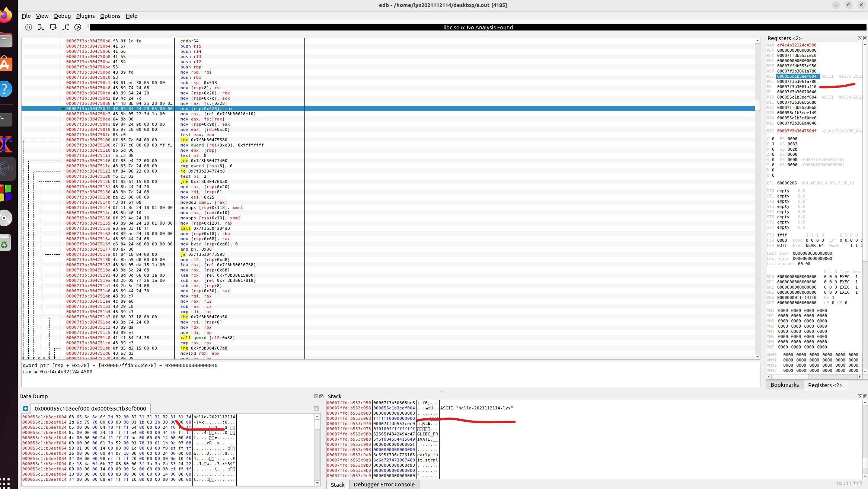Open the Plugins menu

point(85,16)
